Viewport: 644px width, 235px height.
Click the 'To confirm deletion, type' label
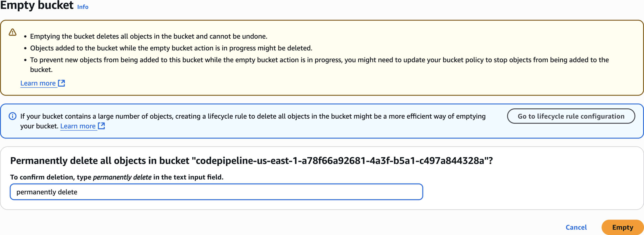51,177
